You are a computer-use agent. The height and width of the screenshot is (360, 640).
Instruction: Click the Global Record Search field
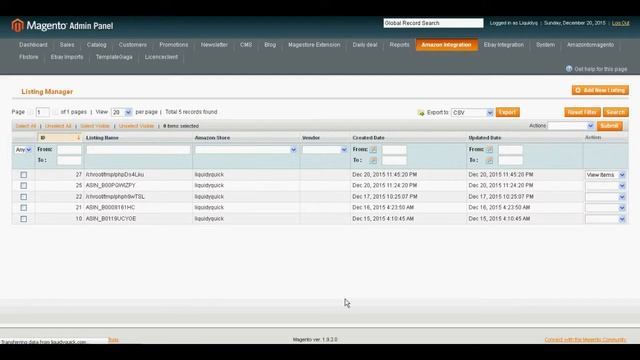coord(433,23)
